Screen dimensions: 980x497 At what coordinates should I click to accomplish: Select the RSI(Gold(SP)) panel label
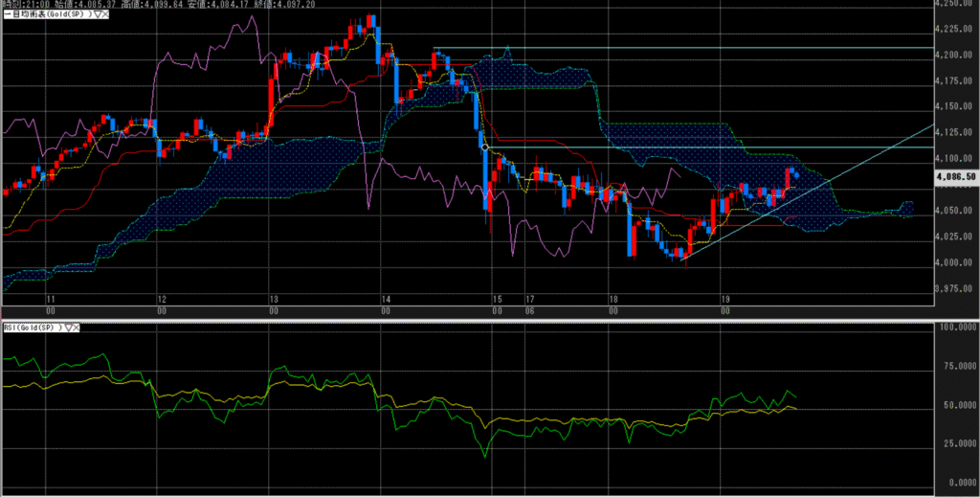pyautogui.click(x=30, y=328)
